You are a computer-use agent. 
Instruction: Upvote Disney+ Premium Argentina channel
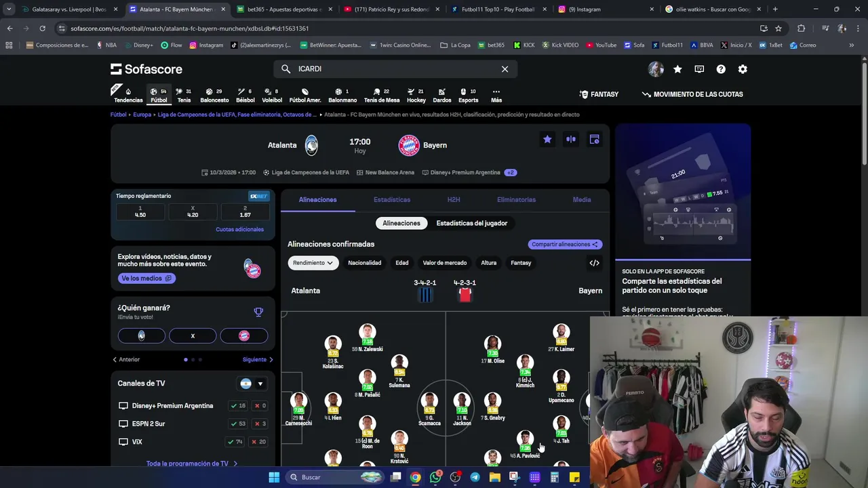[x=238, y=406]
